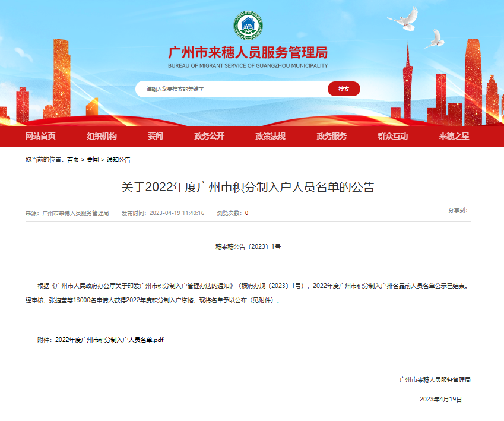Open the 组织机构 navigation menu item
The height and width of the screenshot is (421, 504).
pyautogui.click(x=101, y=136)
